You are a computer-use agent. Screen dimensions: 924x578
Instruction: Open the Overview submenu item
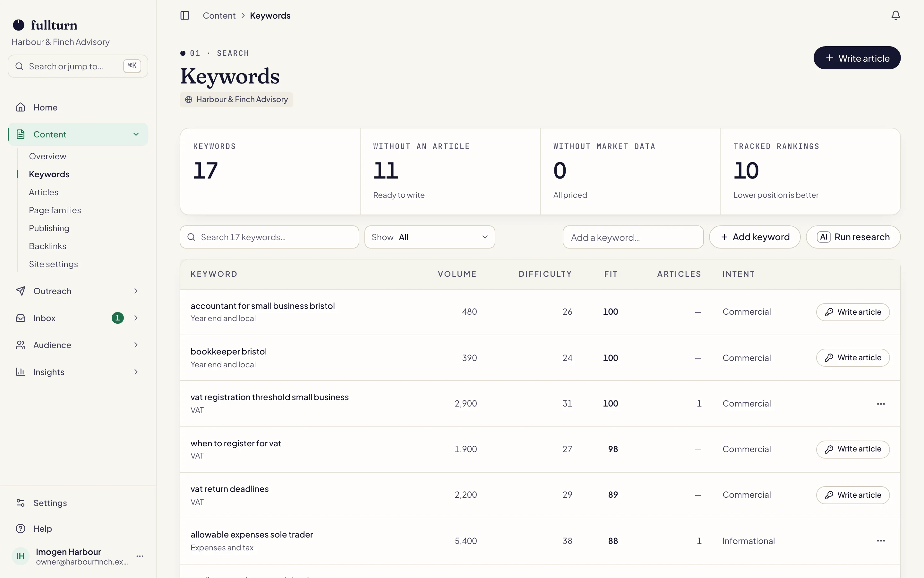48,156
